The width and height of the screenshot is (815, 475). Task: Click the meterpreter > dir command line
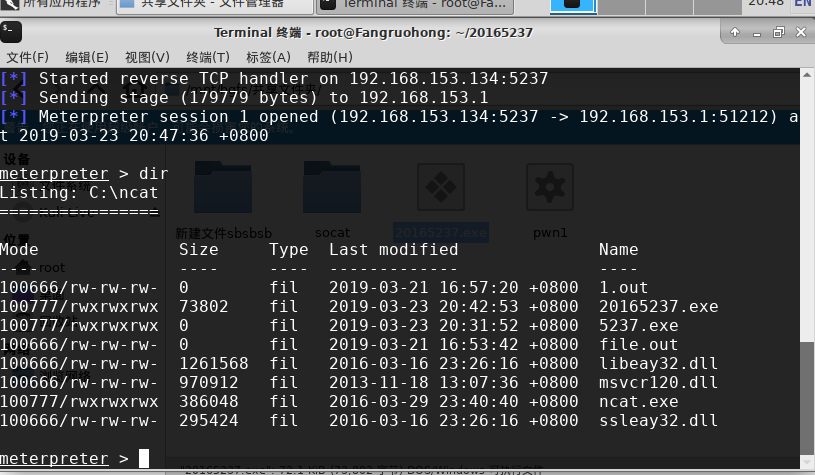(84, 174)
